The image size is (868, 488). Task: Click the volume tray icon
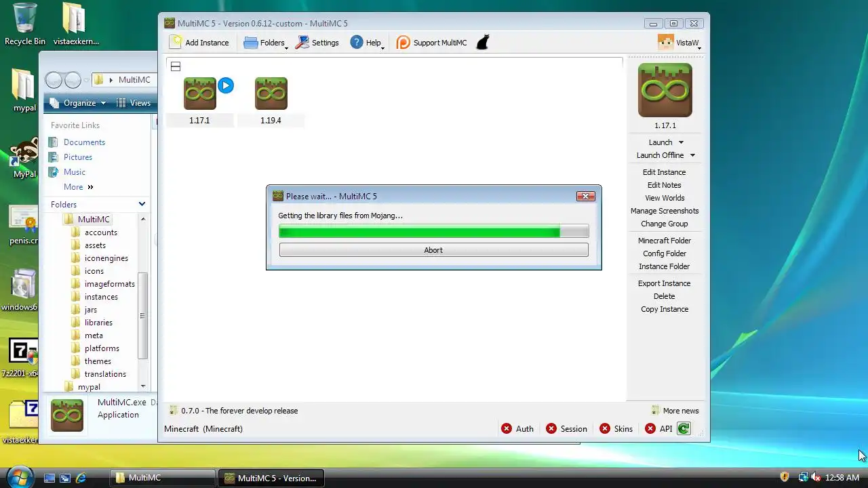pyautogui.click(x=816, y=478)
